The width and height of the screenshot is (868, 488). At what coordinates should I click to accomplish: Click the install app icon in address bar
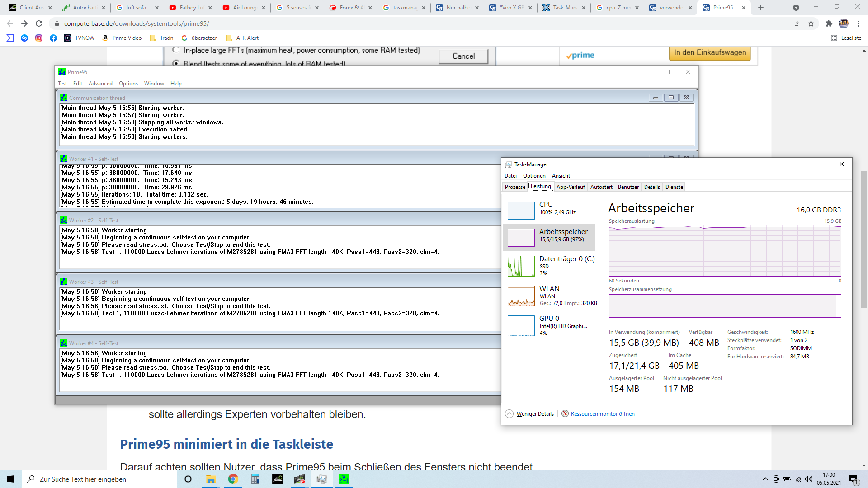[796, 23]
